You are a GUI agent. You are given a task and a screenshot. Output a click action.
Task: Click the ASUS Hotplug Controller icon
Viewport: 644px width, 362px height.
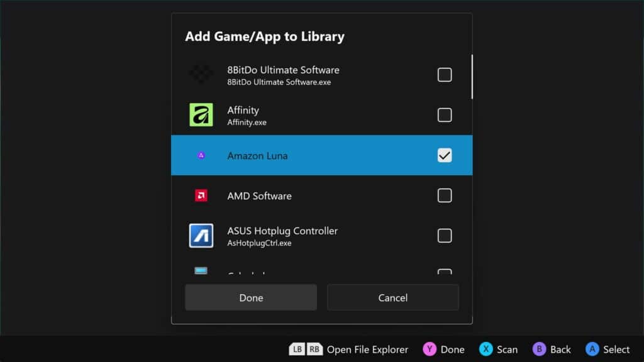click(201, 236)
